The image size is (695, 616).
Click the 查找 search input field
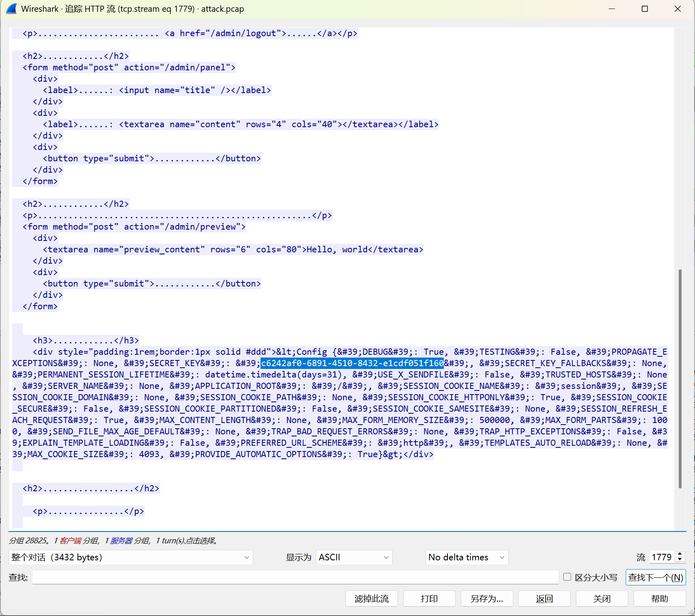pos(295,577)
